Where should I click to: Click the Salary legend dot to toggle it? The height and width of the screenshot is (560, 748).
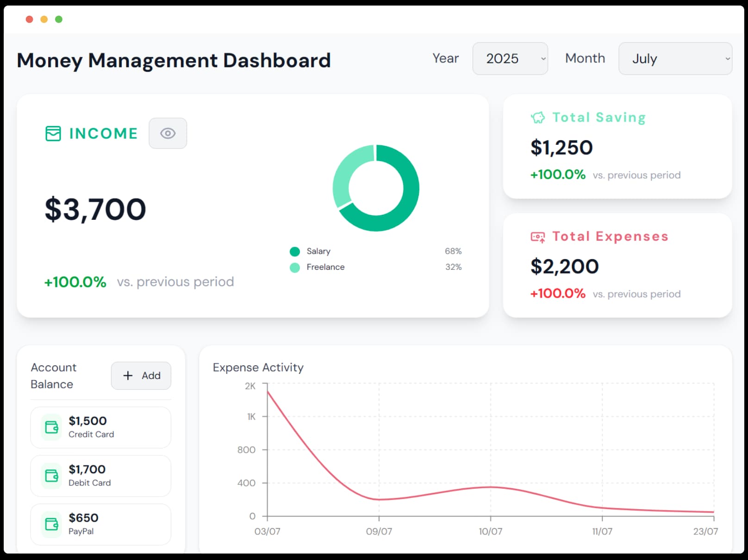tap(295, 251)
